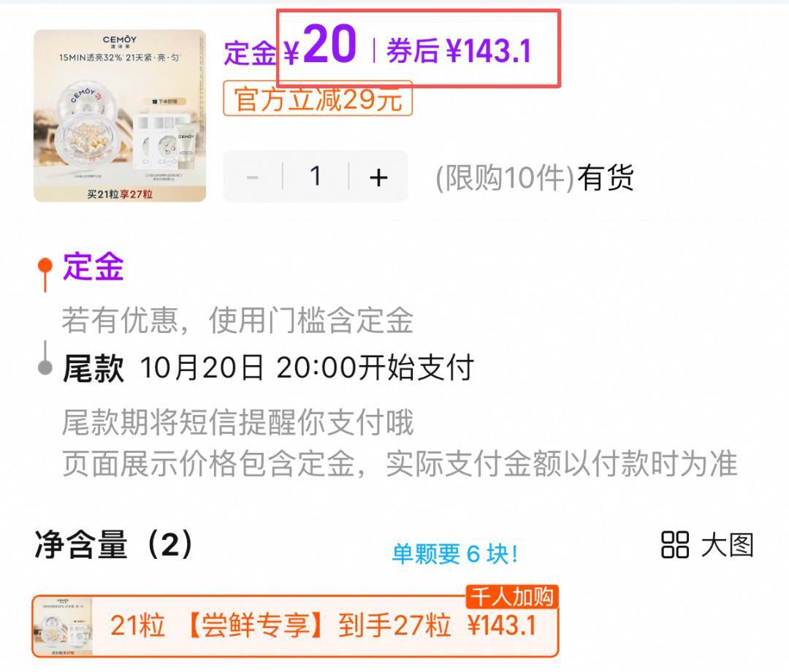This screenshot has width=789, height=672.
Task: Click the 限购10件 有货 stock label
Action: 534,177
